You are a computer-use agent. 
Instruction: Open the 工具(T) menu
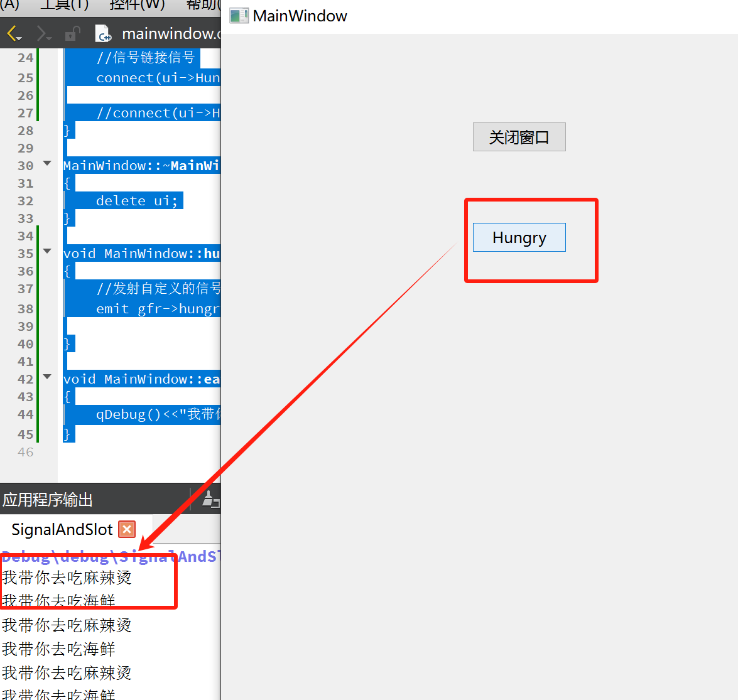click(65, 4)
